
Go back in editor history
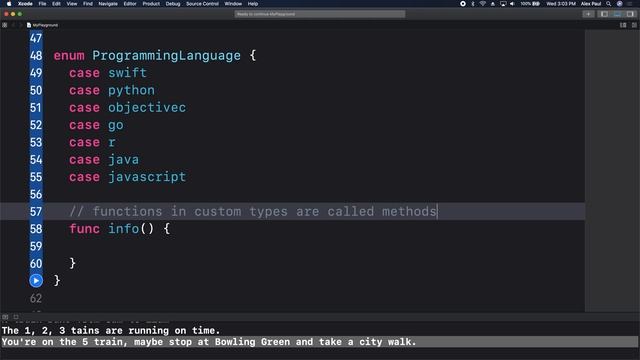click(x=13, y=25)
